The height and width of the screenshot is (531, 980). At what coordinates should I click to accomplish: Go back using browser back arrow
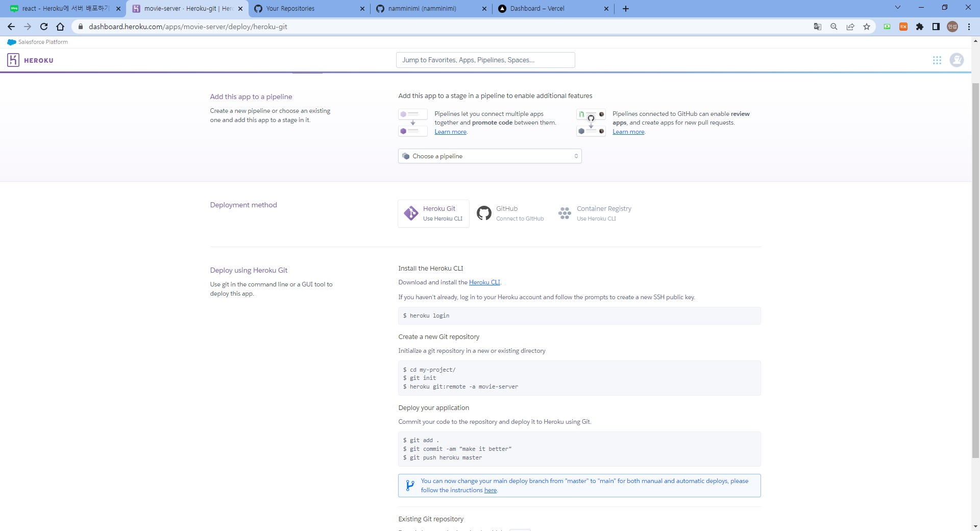pyautogui.click(x=11, y=27)
